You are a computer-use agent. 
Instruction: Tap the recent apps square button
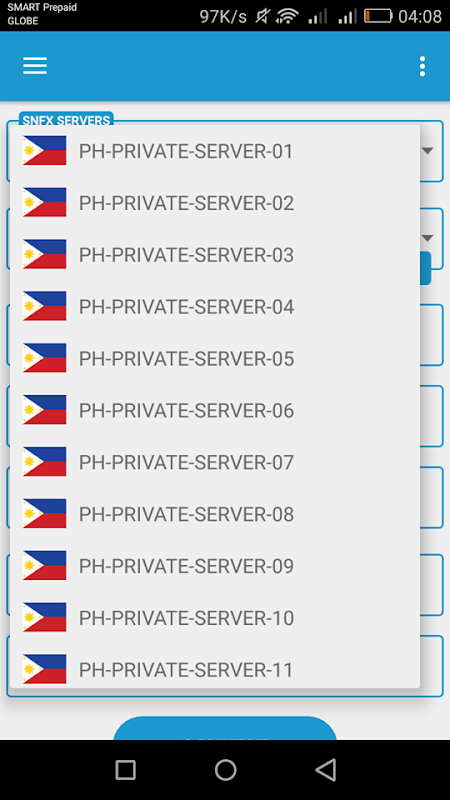click(x=126, y=769)
